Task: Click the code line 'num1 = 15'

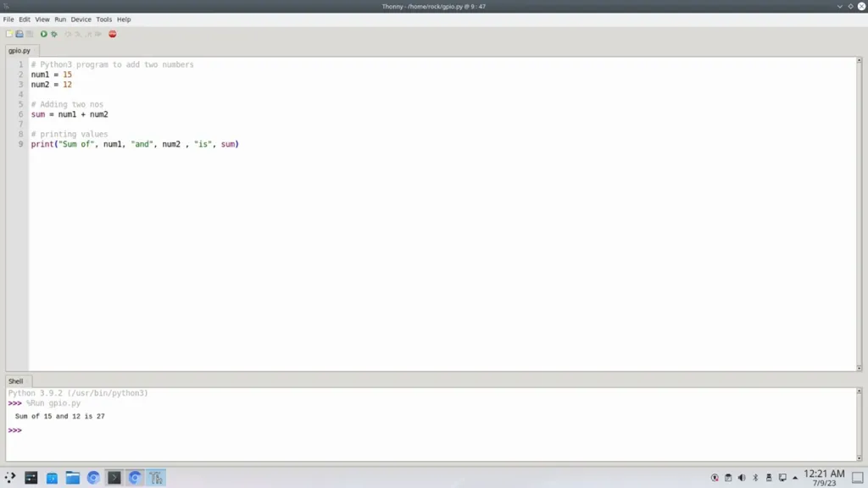Action: [x=52, y=75]
